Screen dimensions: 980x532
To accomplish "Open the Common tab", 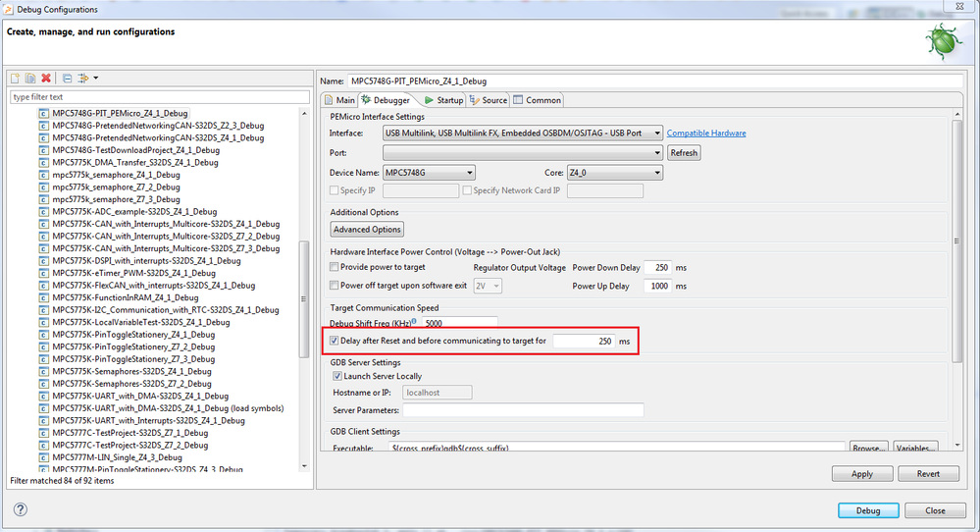I will 538,100.
